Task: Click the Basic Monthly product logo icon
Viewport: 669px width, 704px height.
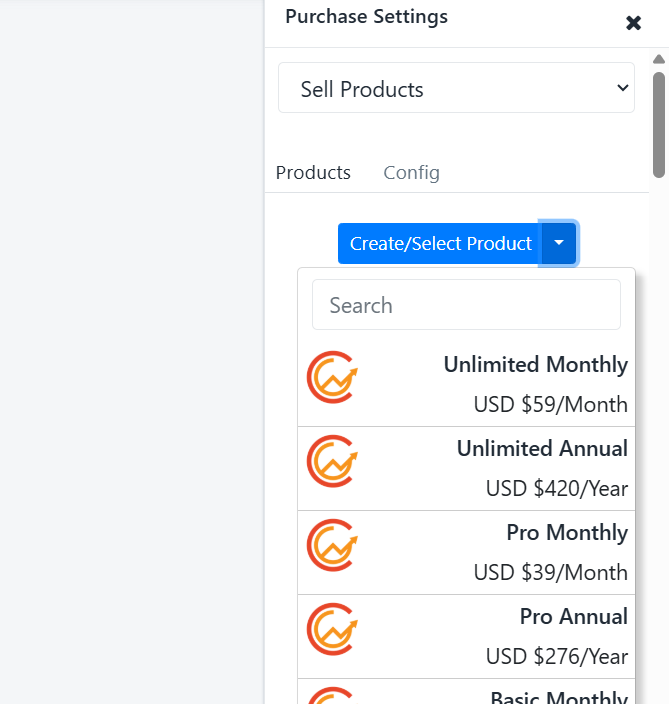Action: 332,695
